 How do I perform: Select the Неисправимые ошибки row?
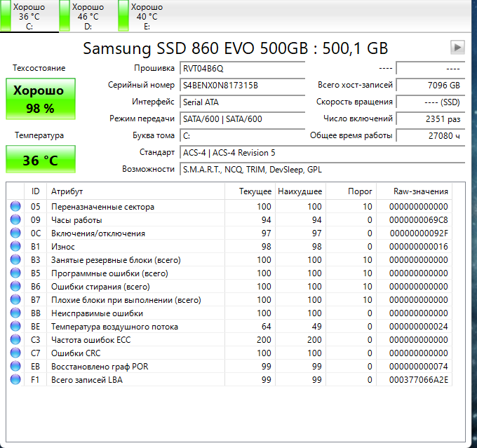tap(229, 313)
